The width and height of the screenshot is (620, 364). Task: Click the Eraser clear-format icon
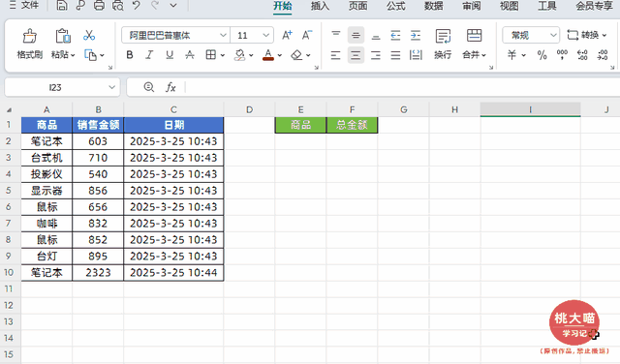296,55
